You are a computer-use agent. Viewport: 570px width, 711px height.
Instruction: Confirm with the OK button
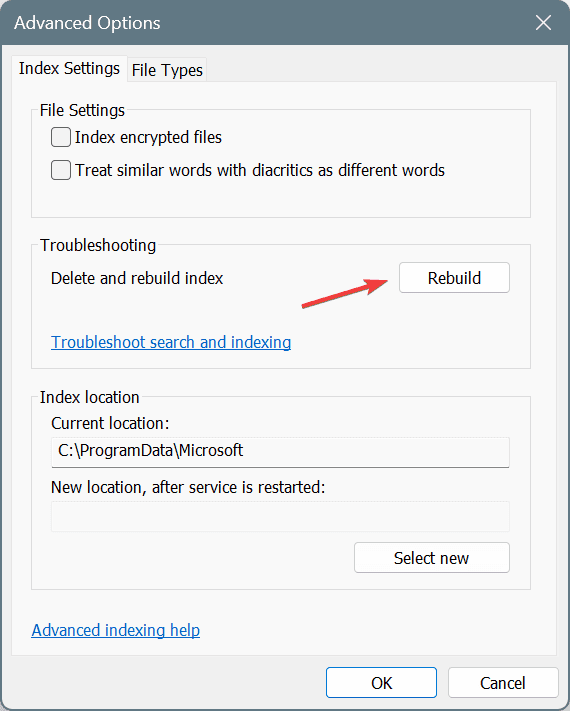[381, 682]
